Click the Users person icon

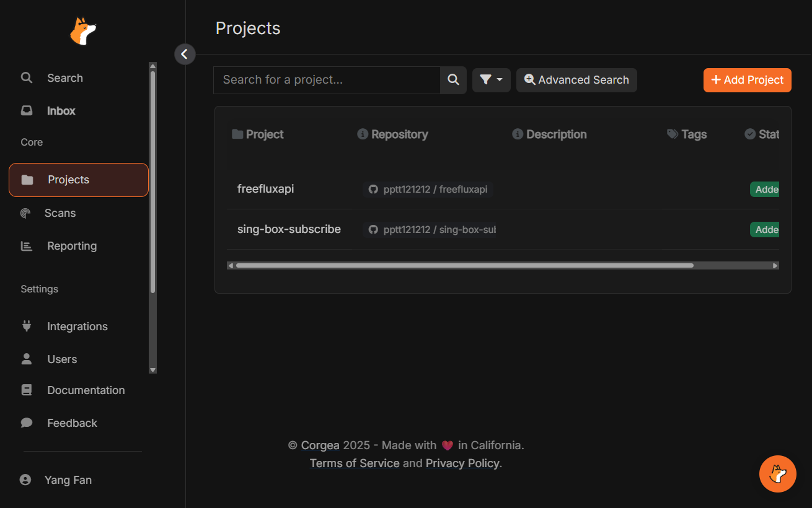(27, 359)
